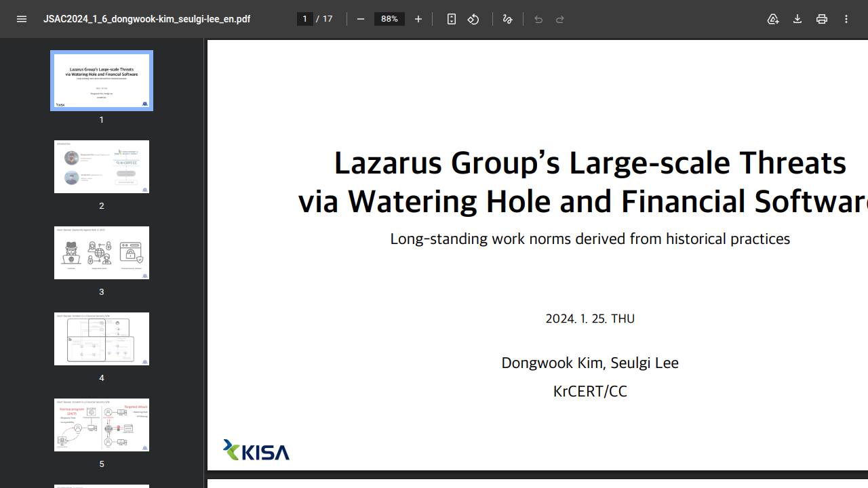
Task: Print the document
Action: [822, 19]
